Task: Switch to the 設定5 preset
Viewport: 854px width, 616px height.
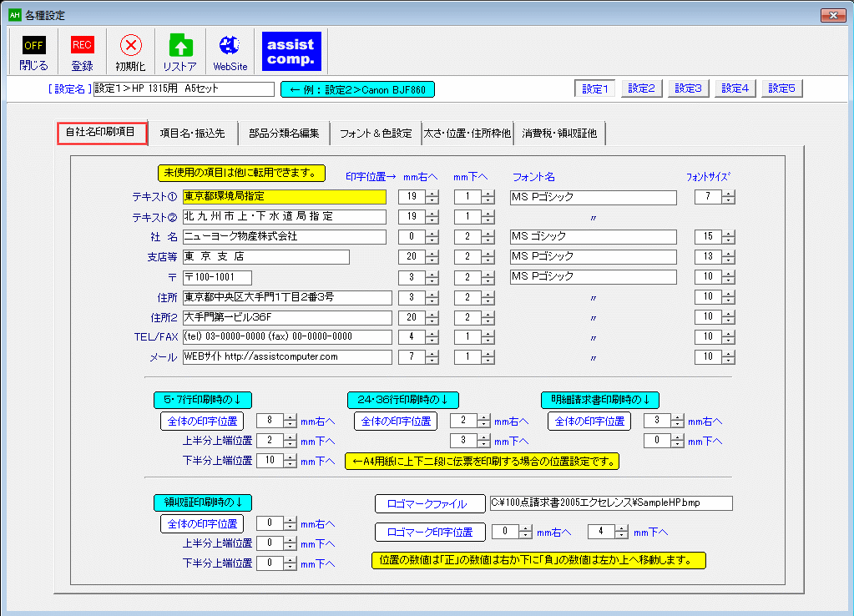Action: point(781,88)
